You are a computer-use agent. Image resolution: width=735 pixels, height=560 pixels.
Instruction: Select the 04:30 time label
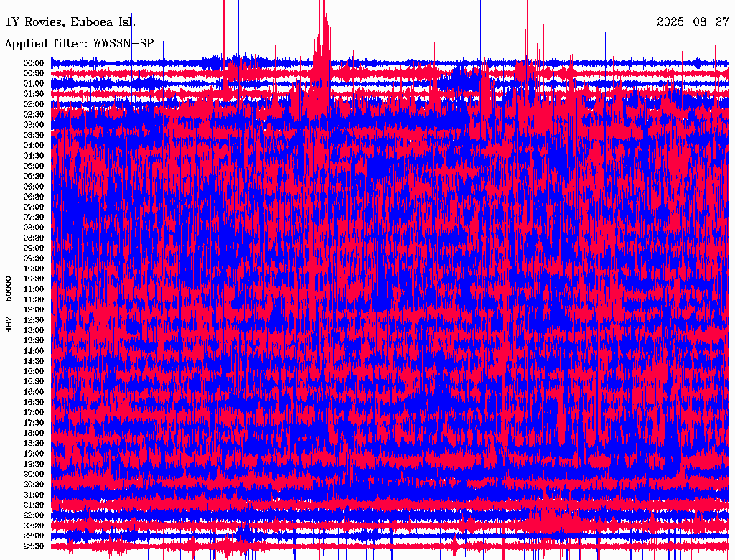pos(34,155)
